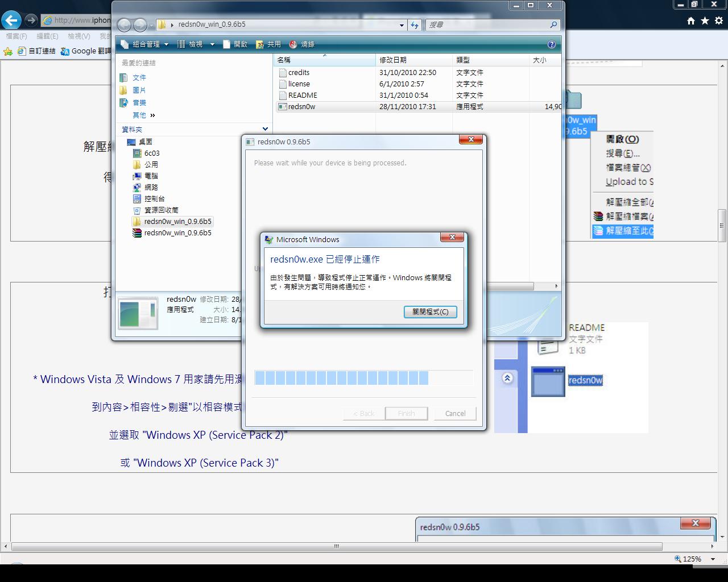Click the burn disc toolbar icon
728x582 pixels.
coord(302,44)
